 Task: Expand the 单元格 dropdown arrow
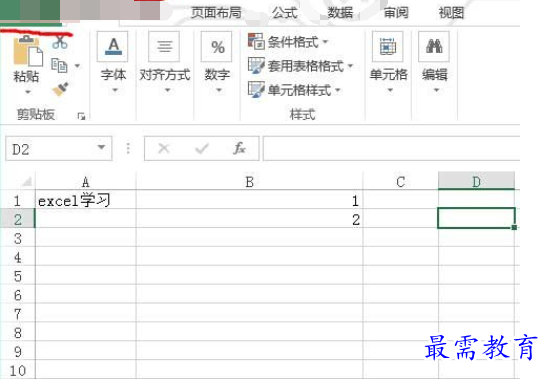tap(390, 90)
